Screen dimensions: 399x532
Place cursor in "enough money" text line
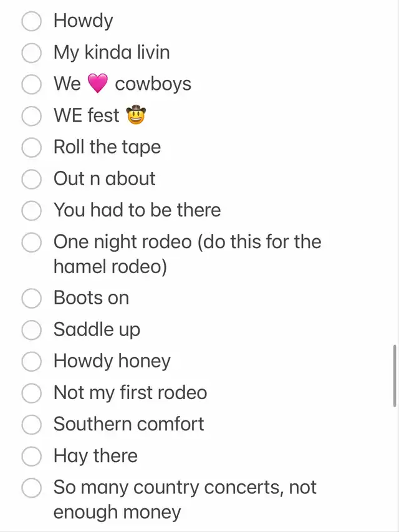(x=117, y=512)
